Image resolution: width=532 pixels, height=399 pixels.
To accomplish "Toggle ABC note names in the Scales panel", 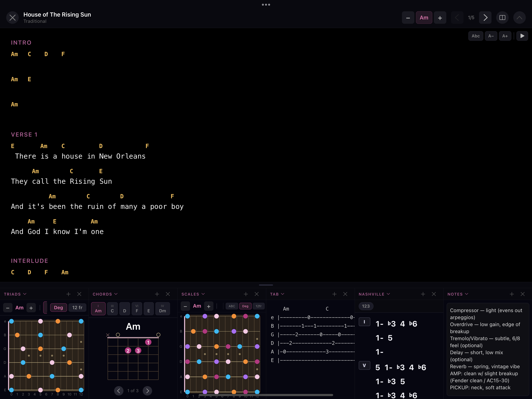I will pos(232,306).
